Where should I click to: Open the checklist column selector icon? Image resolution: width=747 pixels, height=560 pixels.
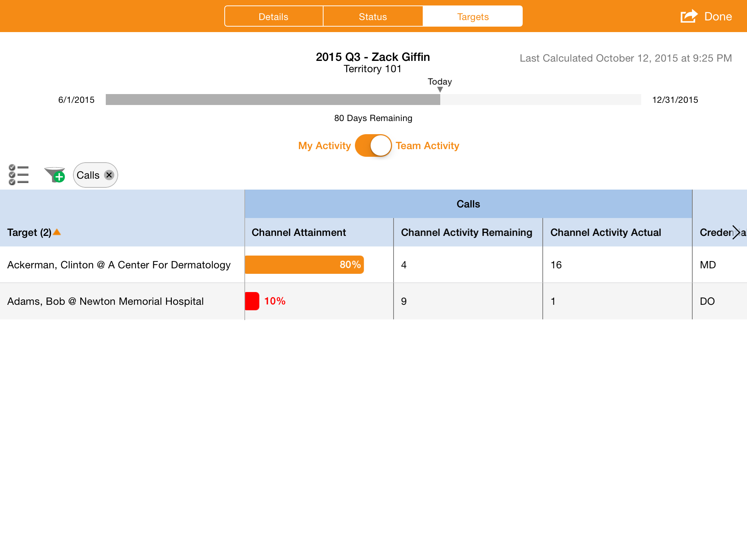click(18, 175)
